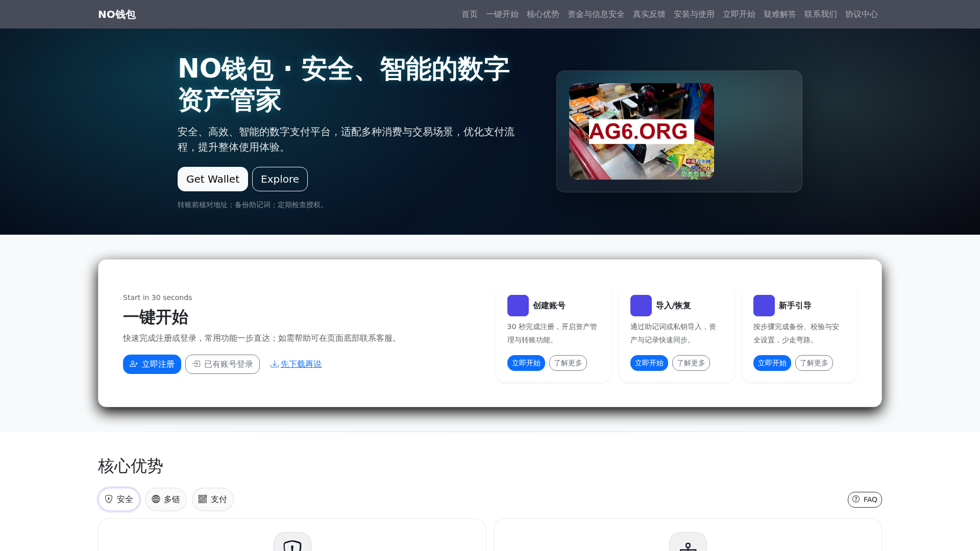
Task: Click the 导入/恢复 card title
Action: (673, 306)
